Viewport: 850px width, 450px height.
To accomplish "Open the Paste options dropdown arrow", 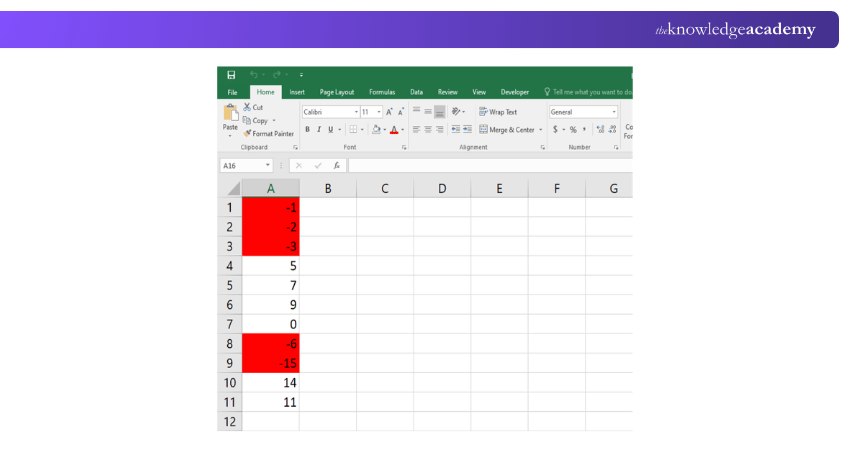I will point(230,136).
